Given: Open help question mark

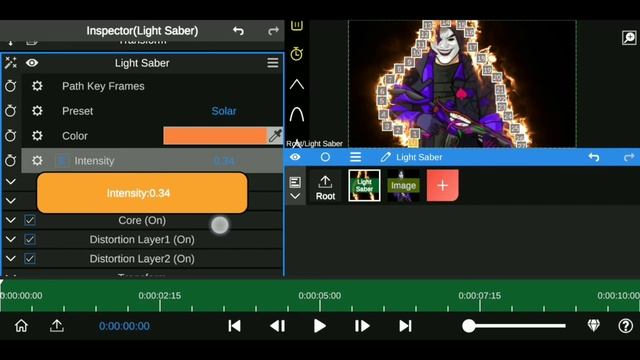Looking at the screenshot, I should pos(626,326).
